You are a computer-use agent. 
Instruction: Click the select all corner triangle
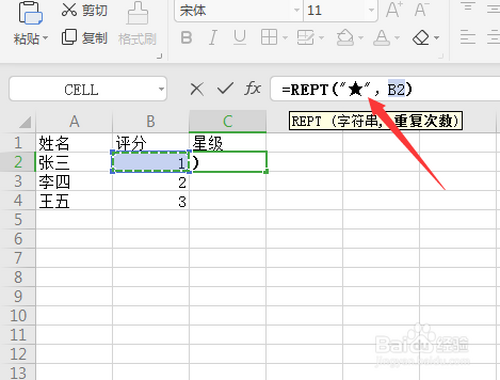pos(25,122)
